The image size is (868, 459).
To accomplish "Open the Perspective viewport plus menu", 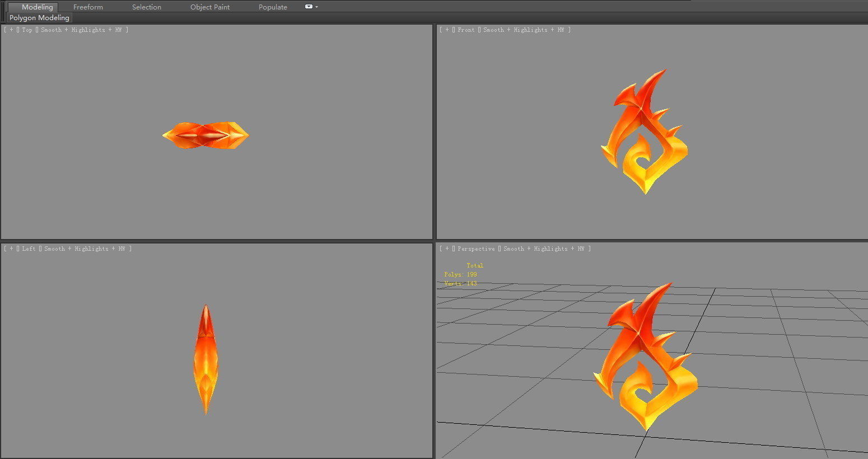I will coord(447,249).
